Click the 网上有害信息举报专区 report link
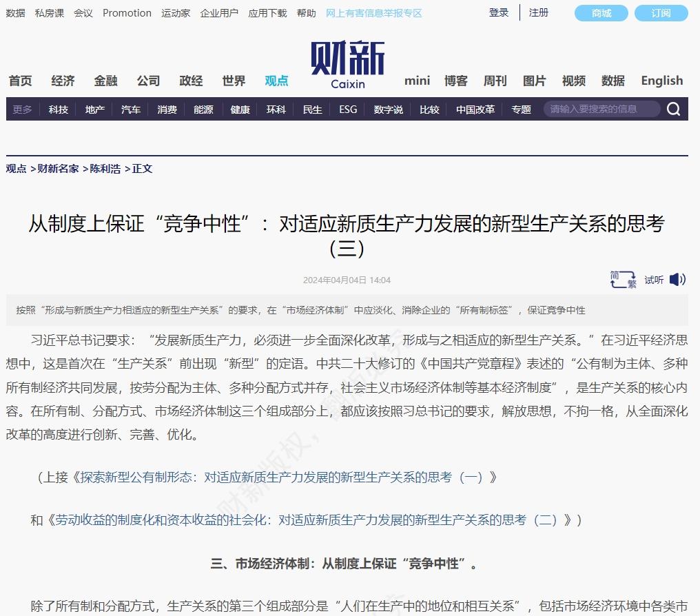Viewport: 700px width, 616px height. click(373, 12)
